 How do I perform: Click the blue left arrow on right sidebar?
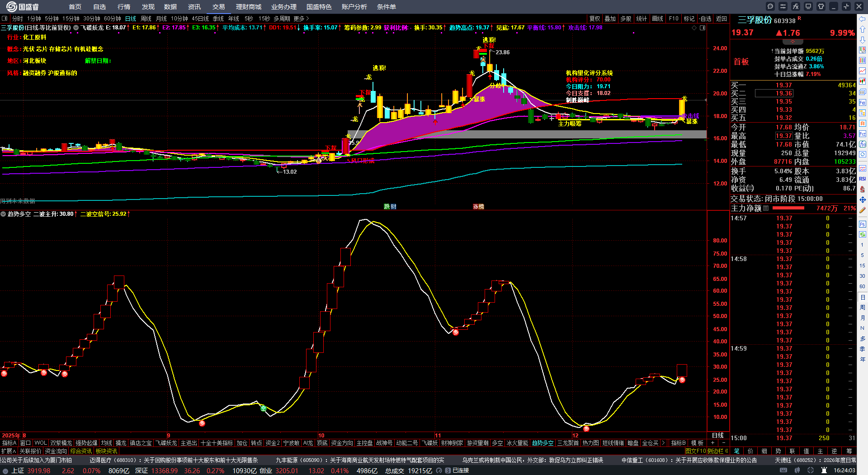click(x=863, y=19)
